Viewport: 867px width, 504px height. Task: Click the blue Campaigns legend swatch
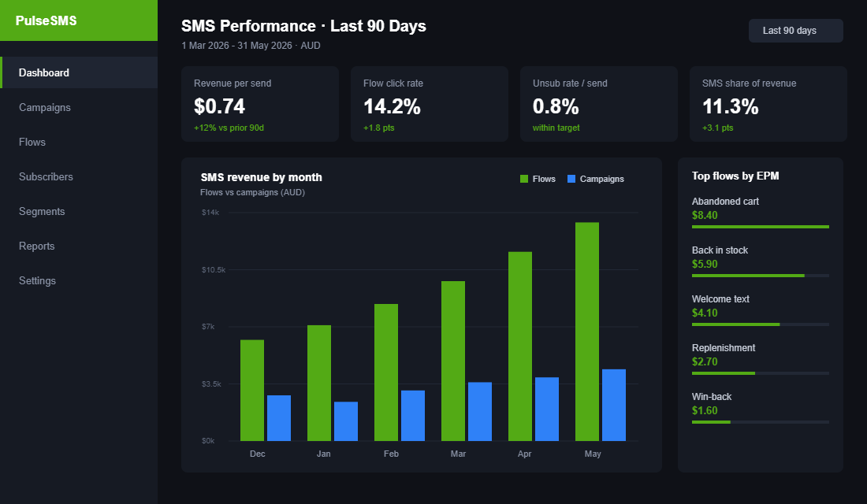(x=571, y=179)
